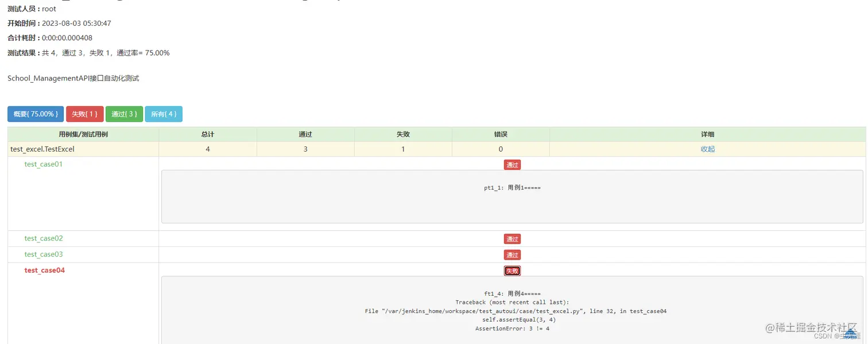868x344 pixels.
Task: Toggle the 通过 badge for test_case01
Action: coord(512,165)
